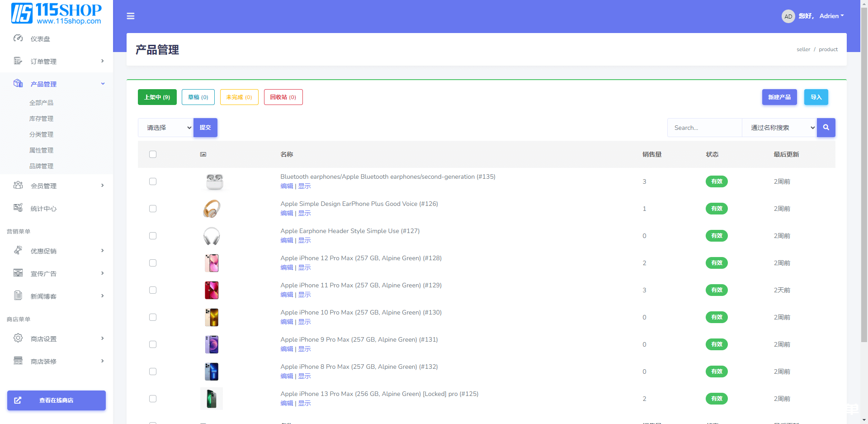Viewport: 868px width, 424px height.
Task: Click iPhone 9 Pro Max thumbnail
Action: [212, 344]
